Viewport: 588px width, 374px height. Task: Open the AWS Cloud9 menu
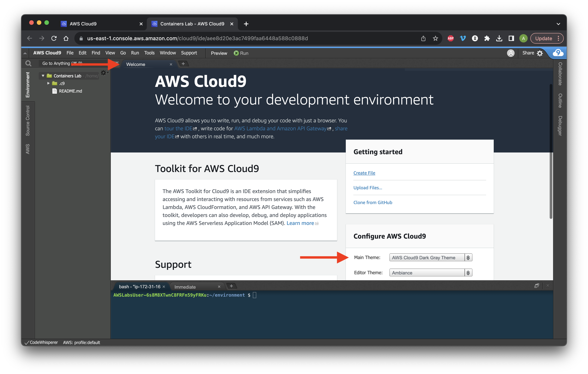pyautogui.click(x=47, y=53)
